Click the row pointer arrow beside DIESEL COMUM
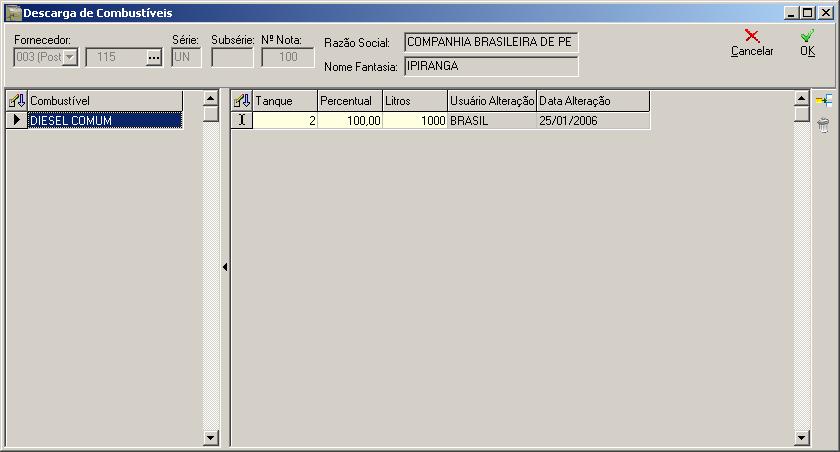 coord(17,120)
